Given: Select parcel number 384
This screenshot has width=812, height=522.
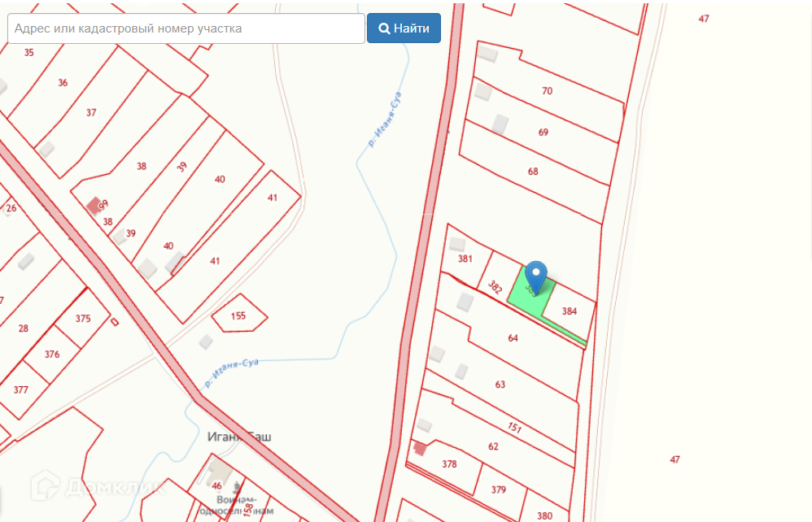Looking at the screenshot, I should [x=569, y=311].
